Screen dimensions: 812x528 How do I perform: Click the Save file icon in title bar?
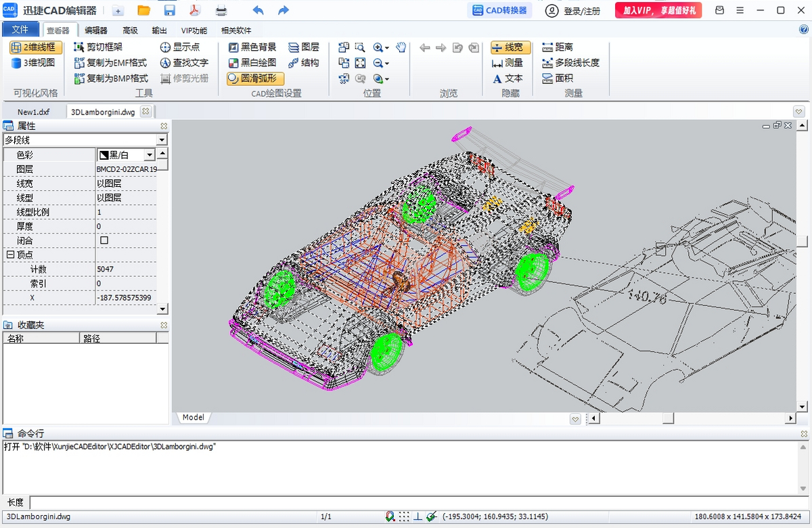(169, 10)
